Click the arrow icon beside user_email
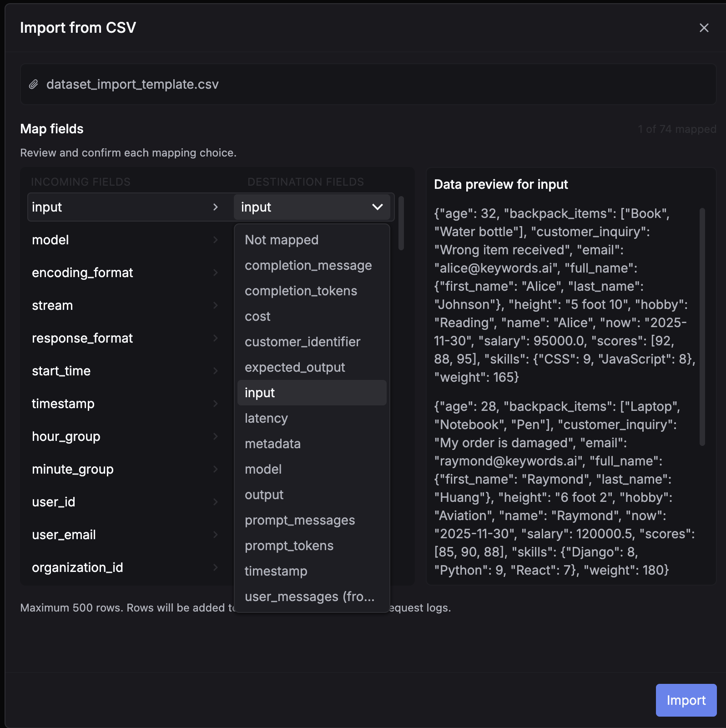 point(216,535)
